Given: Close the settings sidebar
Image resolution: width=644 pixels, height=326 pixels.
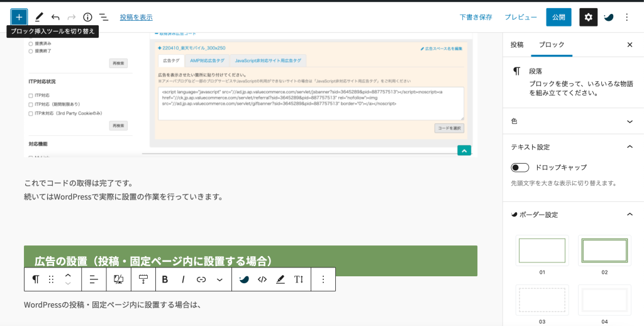Looking at the screenshot, I should pos(630,45).
